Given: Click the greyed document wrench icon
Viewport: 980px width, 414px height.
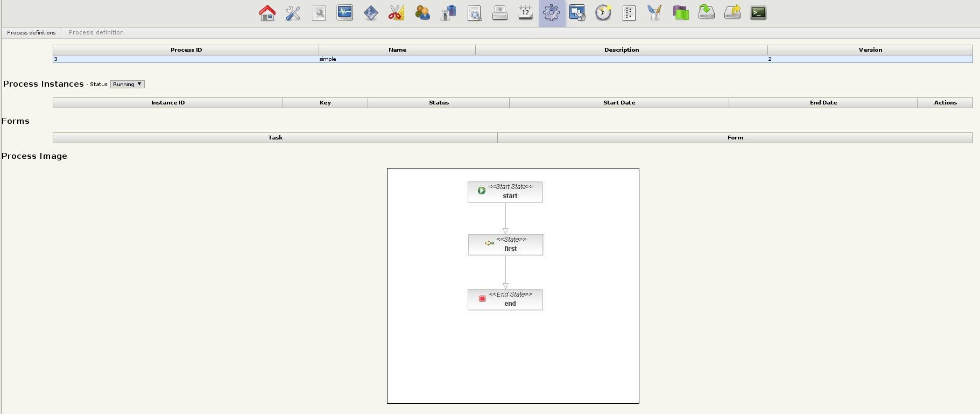Looking at the screenshot, I should pos(319,13).
